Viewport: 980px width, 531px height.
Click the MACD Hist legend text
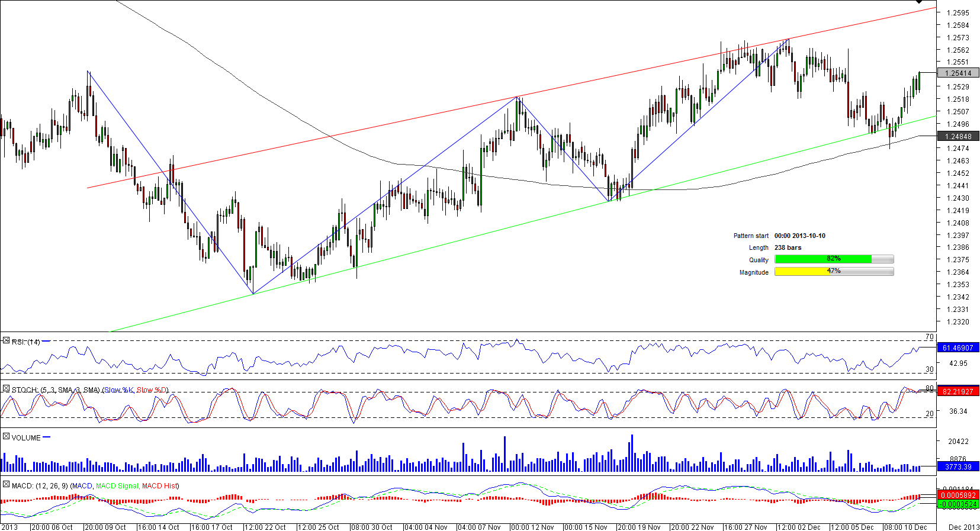point(160,486)
